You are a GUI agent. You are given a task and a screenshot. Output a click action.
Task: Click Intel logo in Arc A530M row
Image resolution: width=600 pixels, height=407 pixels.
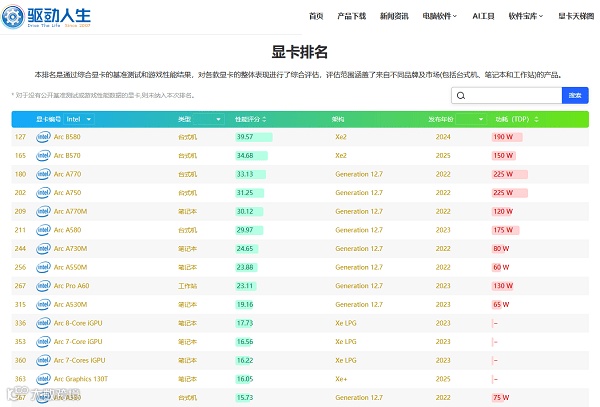point(43,304)
